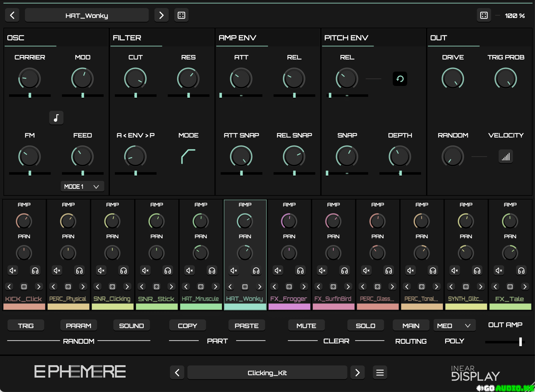Toggle the velocity bars icon
535x392 pixels.
506,157
